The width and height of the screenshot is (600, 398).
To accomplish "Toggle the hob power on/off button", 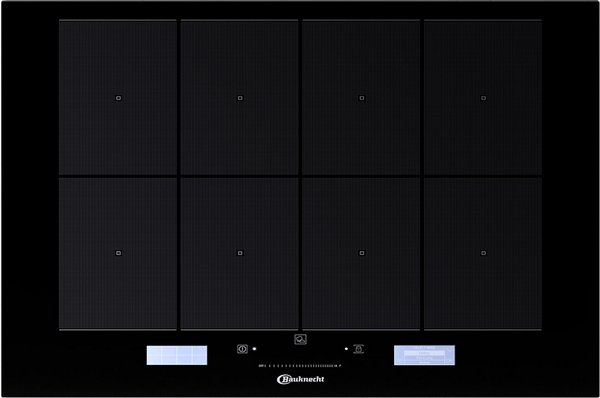I will 242,349.
